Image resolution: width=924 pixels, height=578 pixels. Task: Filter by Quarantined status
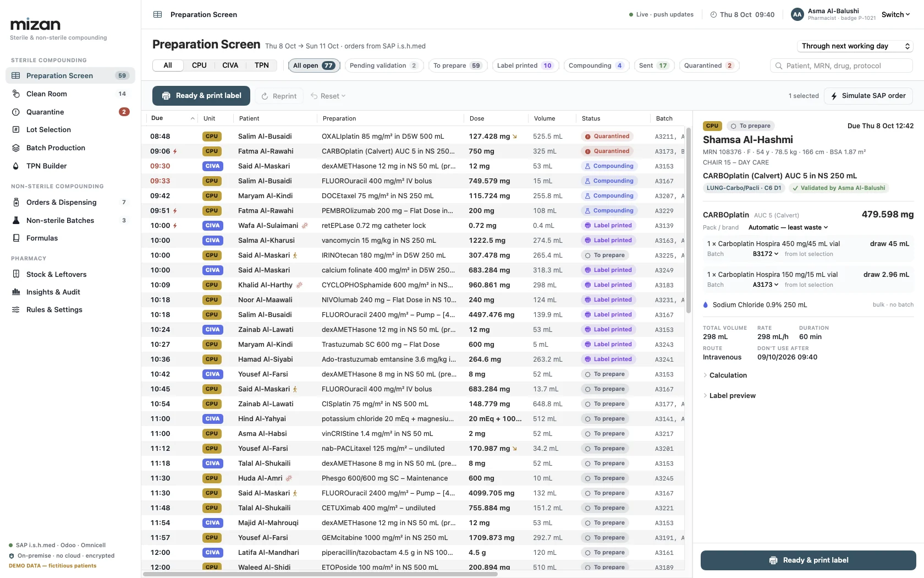709,66
